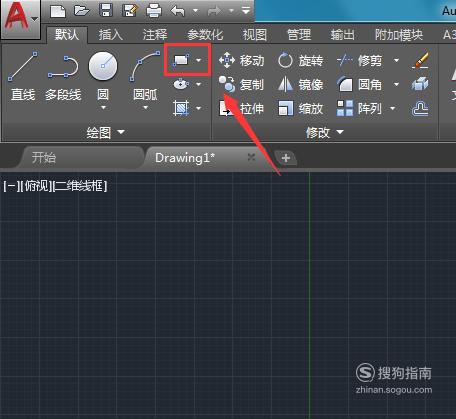This screenshot has height=419, width=456.
Task: Activate the Copy (复制) command
Action: [242, 84]
